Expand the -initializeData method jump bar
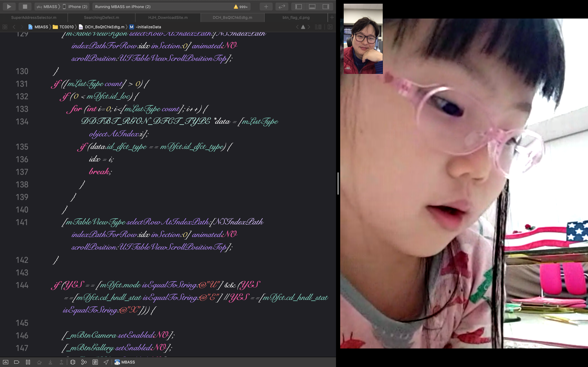This screenshot has height=367, width=588. pyautogui.click(x=148, y=27)
